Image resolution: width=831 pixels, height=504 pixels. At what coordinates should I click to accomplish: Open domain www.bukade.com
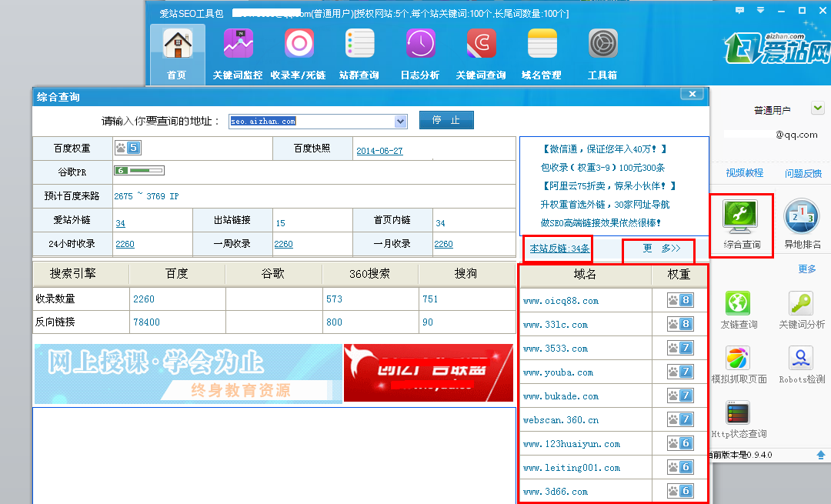click(x=561, y=396)
